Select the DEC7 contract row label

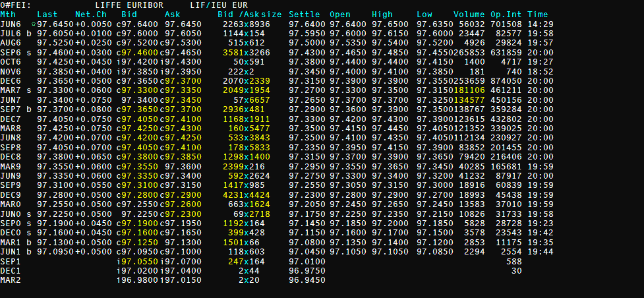(x=11, y=119)
